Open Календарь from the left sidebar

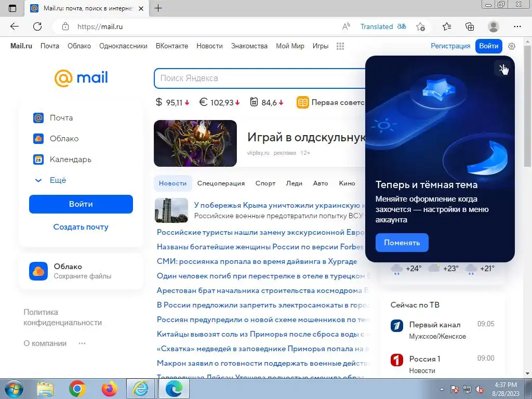62,159
